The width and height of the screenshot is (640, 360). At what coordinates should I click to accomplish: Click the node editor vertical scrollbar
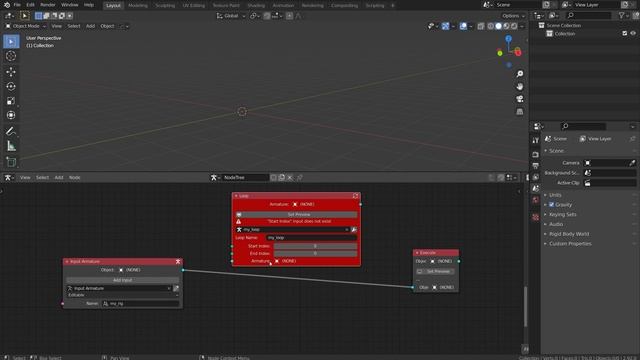[x=525, y=306]
